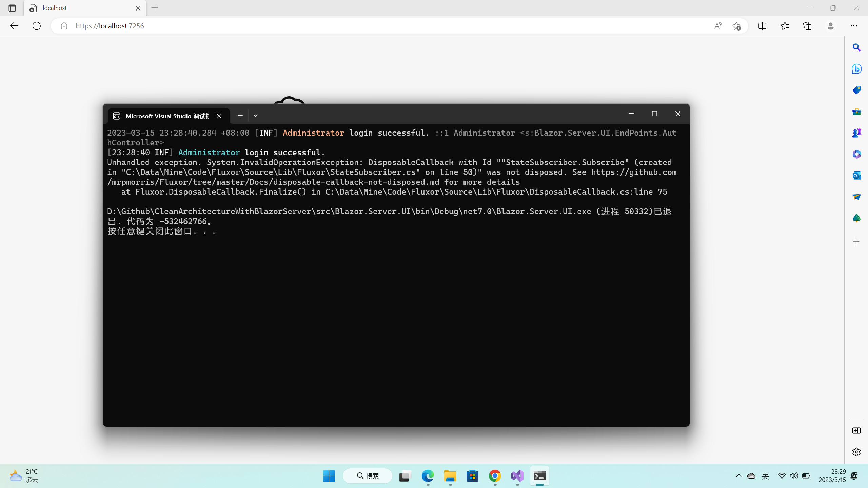Click the browser refresh button
Screen dimensions: 868x488
37,26
